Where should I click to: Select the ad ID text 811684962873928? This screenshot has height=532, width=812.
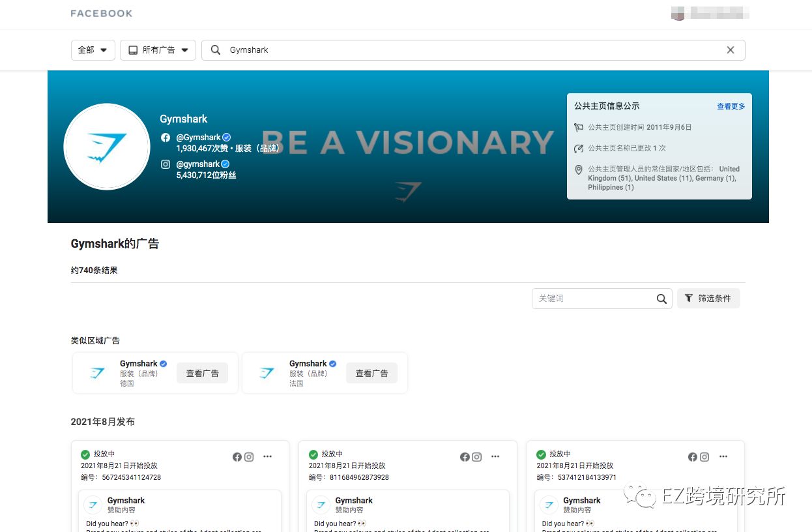pyautogui.click(x=360, y=478)
